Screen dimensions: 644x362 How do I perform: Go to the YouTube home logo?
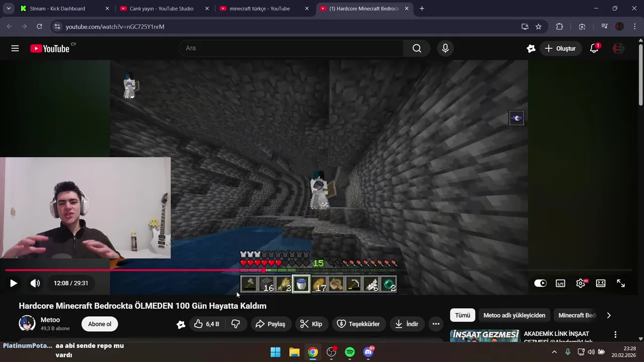49,48
